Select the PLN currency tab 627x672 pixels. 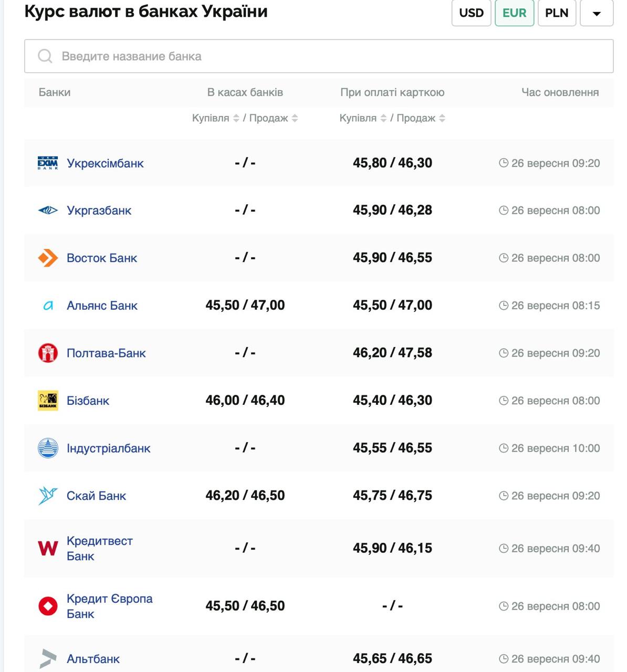point(557,13)
